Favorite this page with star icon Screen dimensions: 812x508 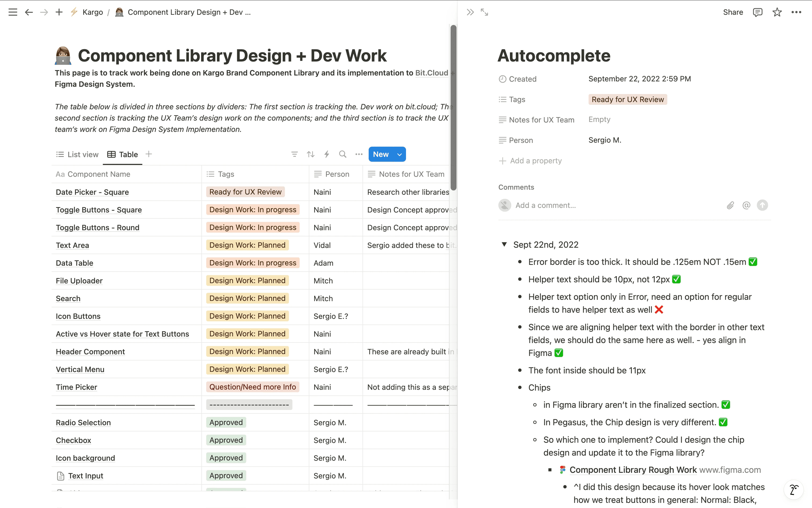coord(777,12)
